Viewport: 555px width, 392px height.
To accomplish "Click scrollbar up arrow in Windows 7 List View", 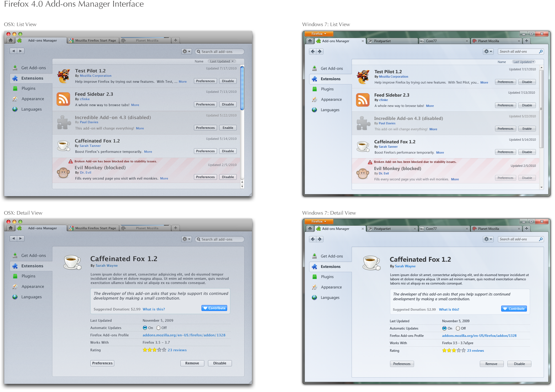I will point(541,68).
